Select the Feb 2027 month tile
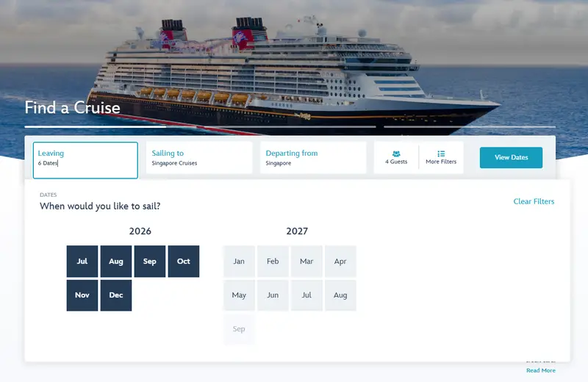Viewport: 588px width, 382px height. (273, 262)
